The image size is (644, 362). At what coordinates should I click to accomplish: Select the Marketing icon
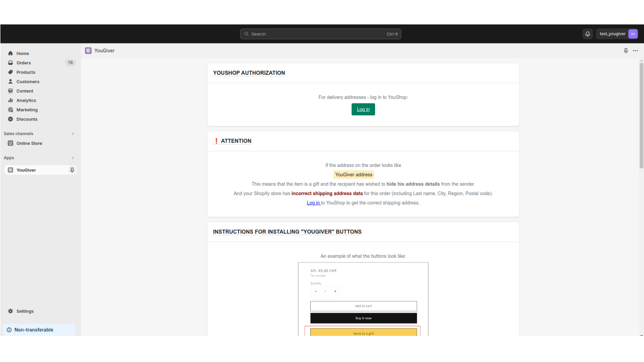27,109
